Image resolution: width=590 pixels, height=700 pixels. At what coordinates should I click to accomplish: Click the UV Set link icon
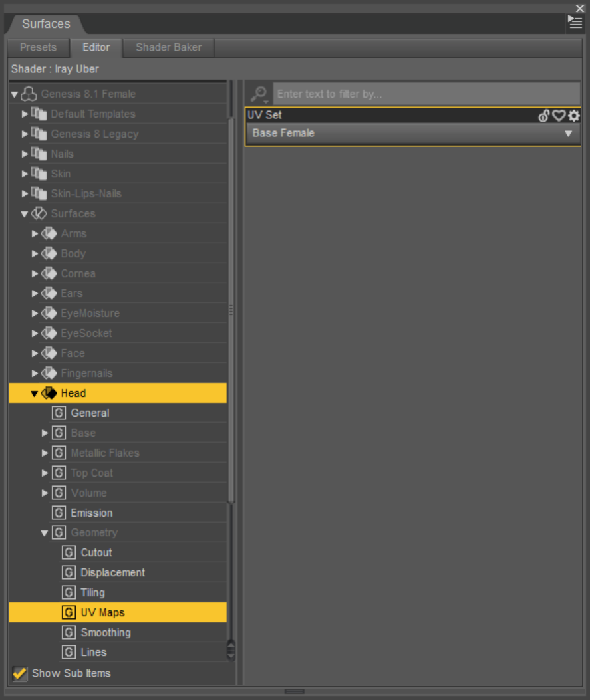point(543,116)
